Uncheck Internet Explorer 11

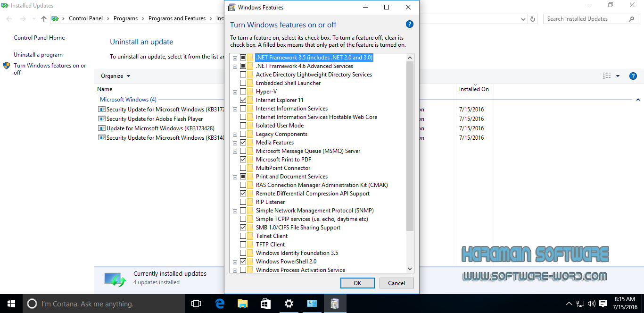click(x=243, y=100)
